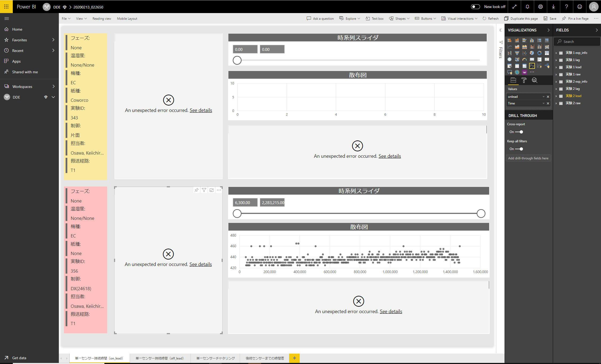Expand the 実験 1 exp_info table
601x364 pixels.
[556, 53]
